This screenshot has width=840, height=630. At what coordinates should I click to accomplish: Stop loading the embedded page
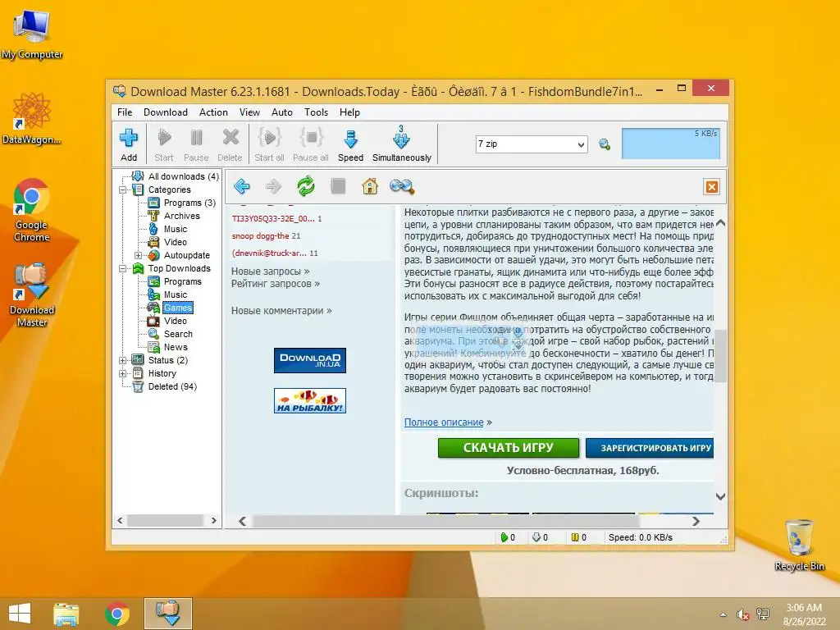click(x=338, y=186)
